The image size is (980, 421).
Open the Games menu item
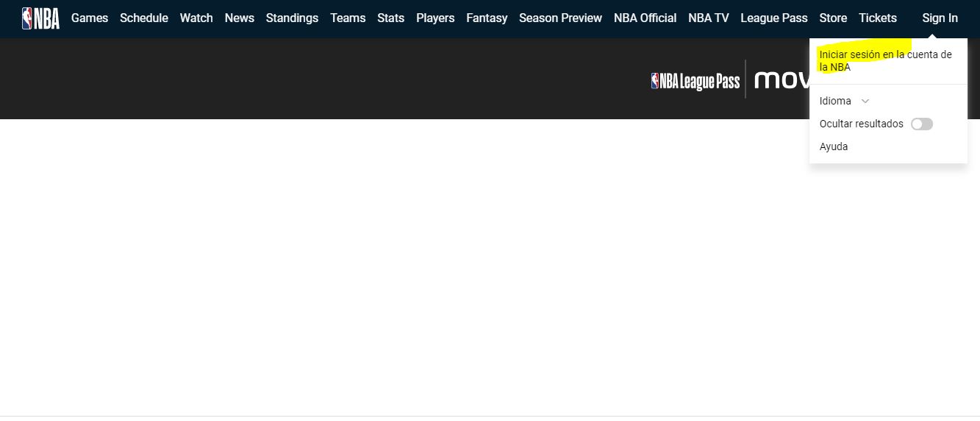90,18
